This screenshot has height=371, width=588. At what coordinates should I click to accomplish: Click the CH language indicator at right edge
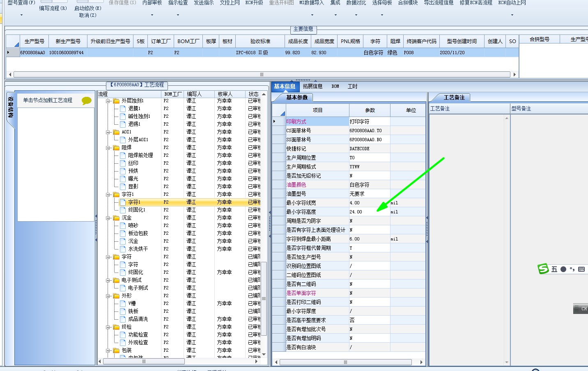point(581,309)
